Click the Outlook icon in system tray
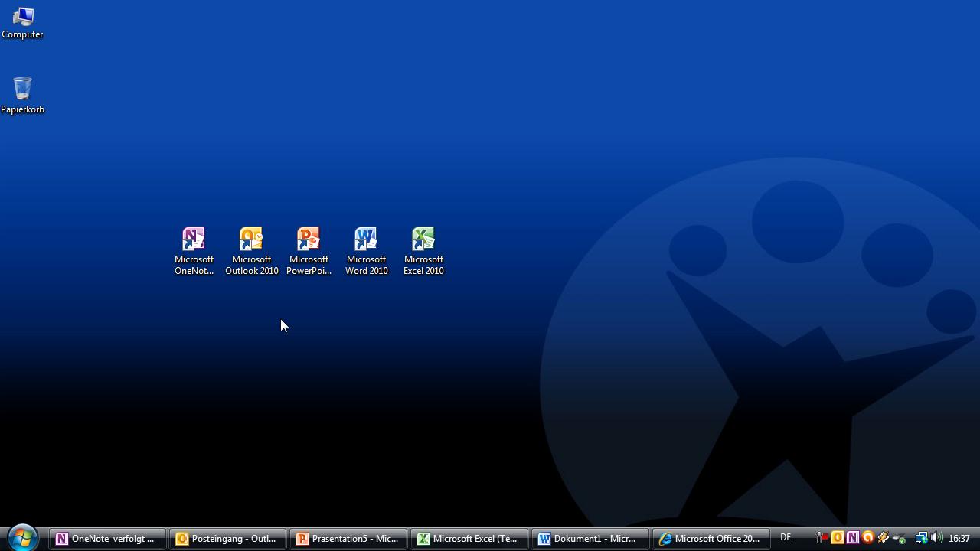The width and height of the screenshot is (980, 551). [x=838, y=538]
